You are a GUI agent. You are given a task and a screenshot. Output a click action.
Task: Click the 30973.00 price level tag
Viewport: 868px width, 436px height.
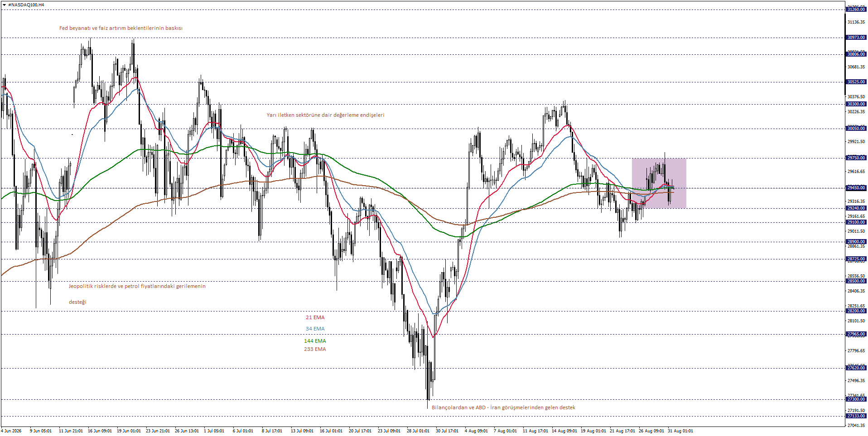point(856,38)
